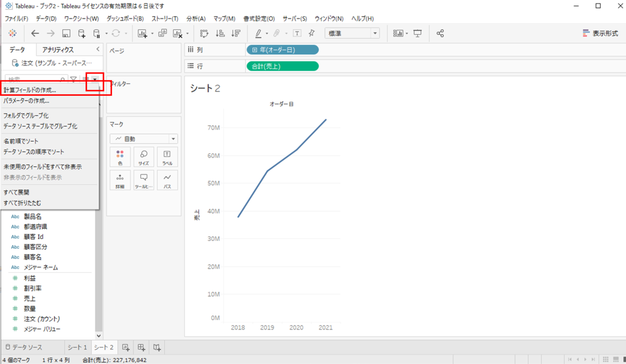Click the new story tab icon at bottom
Viewport: 626px width, 364px height.
tap(157, 347)
